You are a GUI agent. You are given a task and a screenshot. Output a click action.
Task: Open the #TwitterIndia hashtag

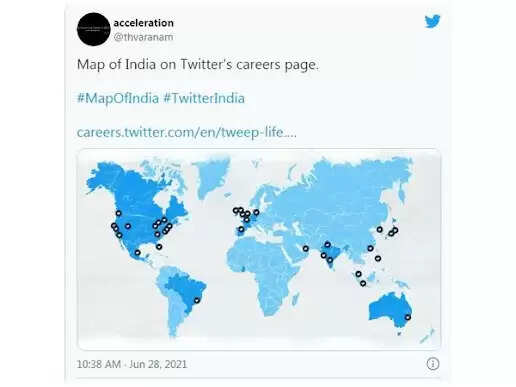point(204,98)
